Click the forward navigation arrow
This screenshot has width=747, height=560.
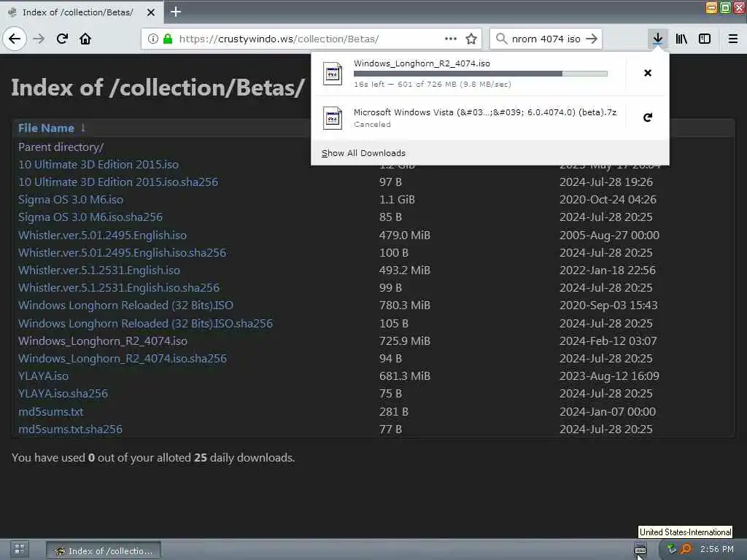39,39
